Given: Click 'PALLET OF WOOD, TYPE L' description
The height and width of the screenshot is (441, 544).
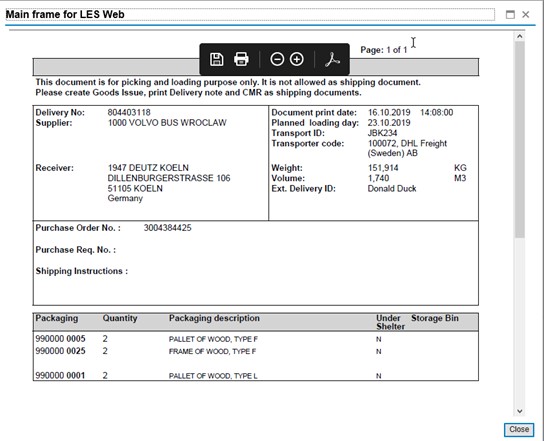Looking at the screenshot, I should (213, 376).
